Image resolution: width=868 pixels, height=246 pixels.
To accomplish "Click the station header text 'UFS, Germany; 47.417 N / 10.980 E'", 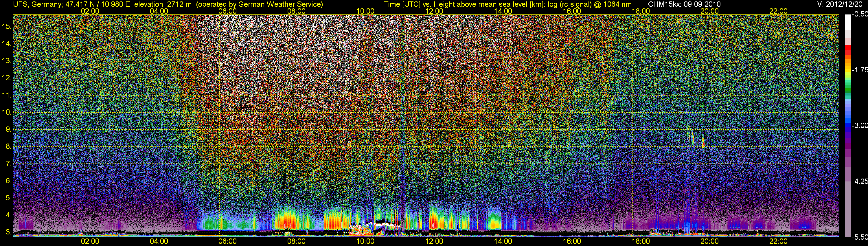I will click(72, 4).
